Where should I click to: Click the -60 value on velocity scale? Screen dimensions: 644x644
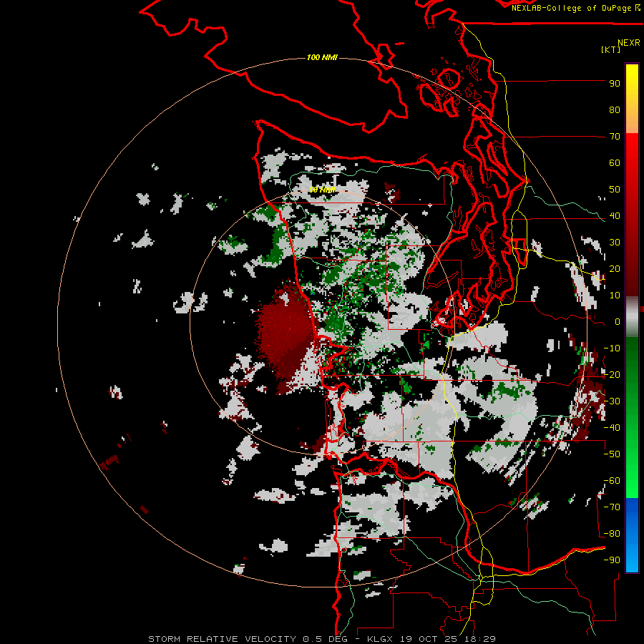612,481
